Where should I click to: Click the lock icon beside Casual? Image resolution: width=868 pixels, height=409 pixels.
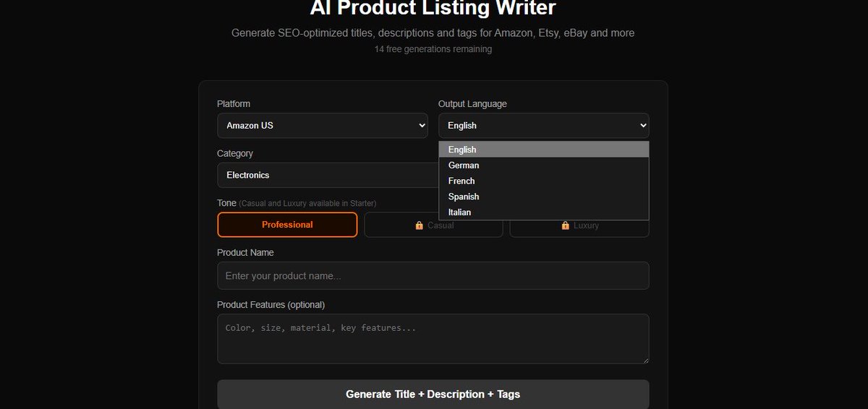tap(419, 225)
